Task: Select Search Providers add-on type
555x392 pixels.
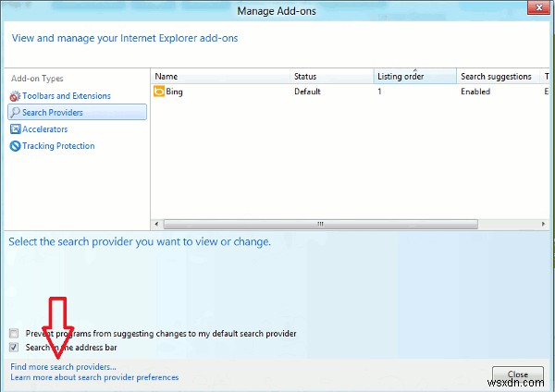Action: [77, 112]
